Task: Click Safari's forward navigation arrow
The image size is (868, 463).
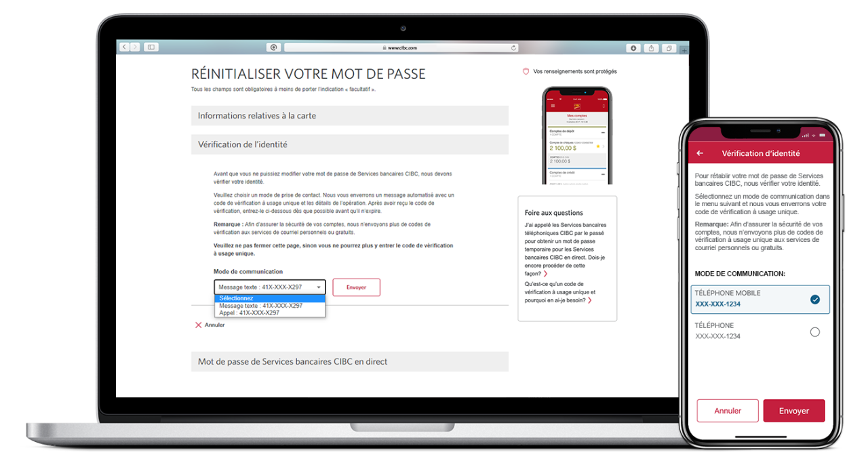Action: tap(135, 47)
